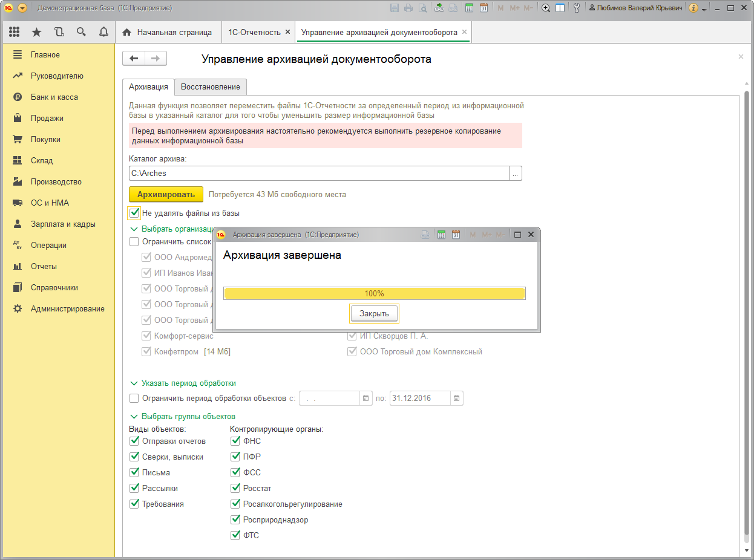The image size is (754, 560).
Task: Toggle Отправки отчетов checkbox
Action: pos(134,441)
